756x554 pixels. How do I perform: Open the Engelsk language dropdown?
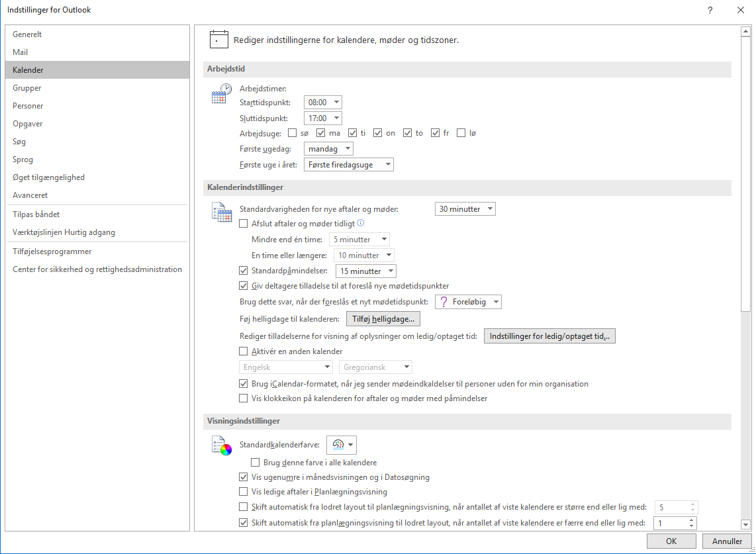(286, 367)
